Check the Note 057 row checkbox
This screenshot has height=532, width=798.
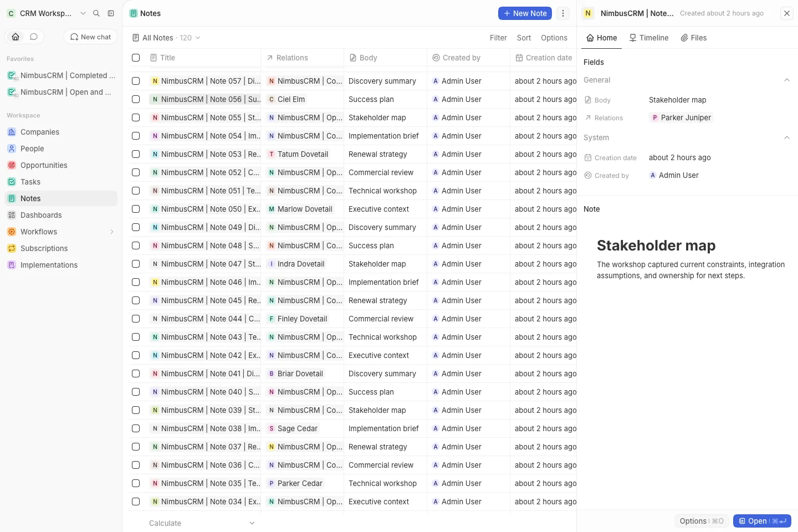[x=136, y=81]
